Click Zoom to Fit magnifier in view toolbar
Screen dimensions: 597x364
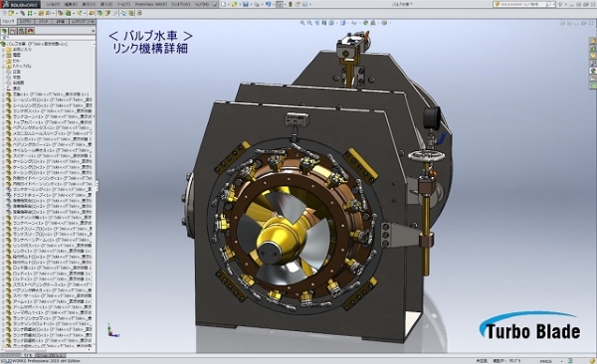click(x=302, y=23)
